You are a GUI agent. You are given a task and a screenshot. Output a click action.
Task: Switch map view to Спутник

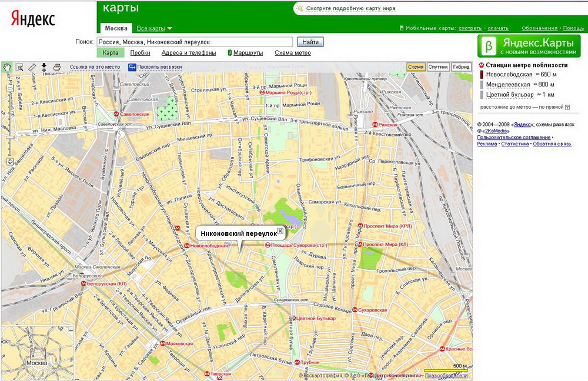(438, 67)
